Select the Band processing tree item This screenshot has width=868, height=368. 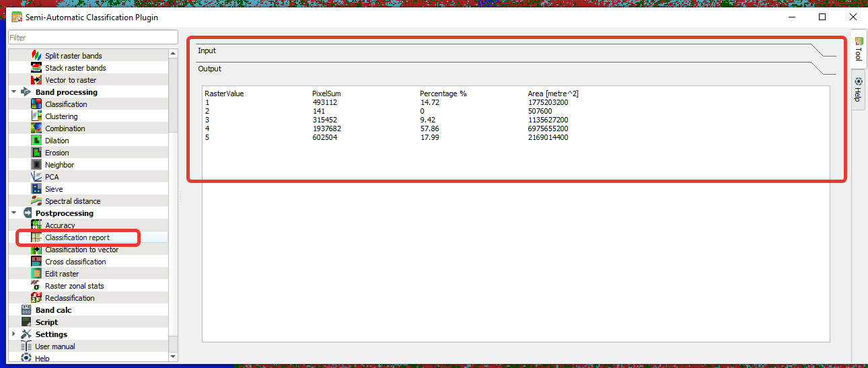pos(67,92)
